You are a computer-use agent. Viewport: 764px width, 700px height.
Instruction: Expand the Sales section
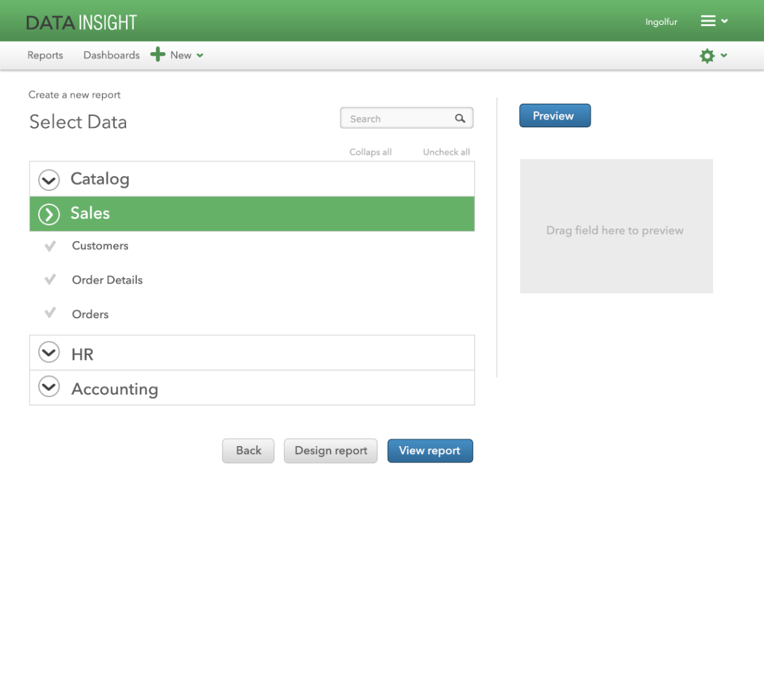pyautogui.click(x=48, y=214)
